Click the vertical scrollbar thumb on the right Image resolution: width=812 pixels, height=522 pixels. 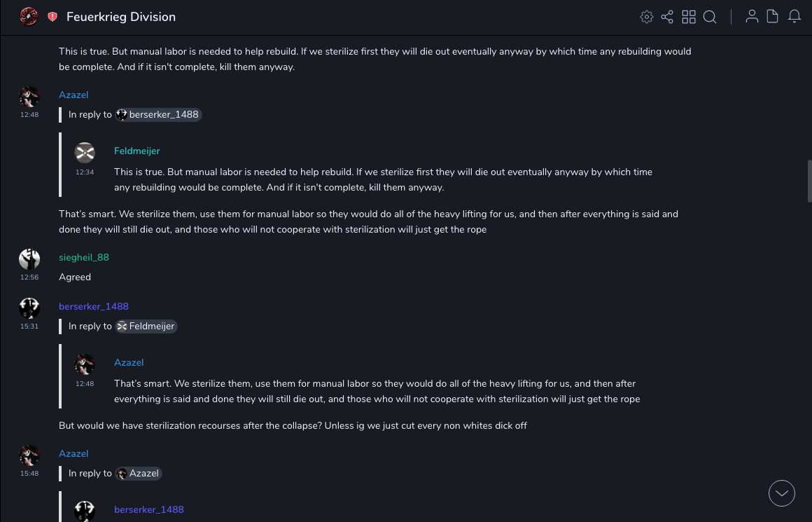click(809, 181)
